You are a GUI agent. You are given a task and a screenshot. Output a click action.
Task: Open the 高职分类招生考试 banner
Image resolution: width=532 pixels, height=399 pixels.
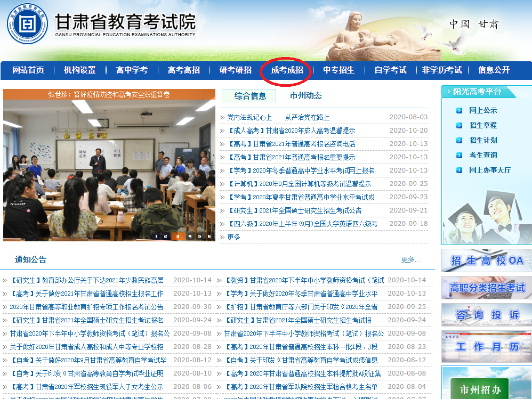pos(486,288)
